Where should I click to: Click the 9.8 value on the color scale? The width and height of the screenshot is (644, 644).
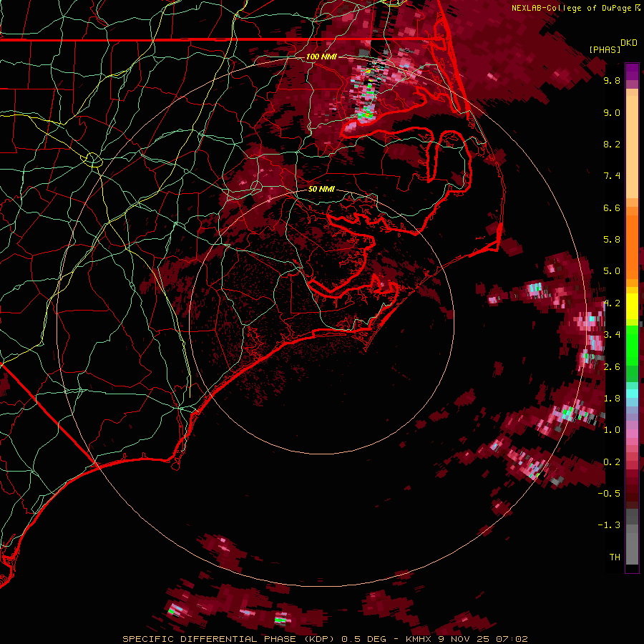pos(612,80)
